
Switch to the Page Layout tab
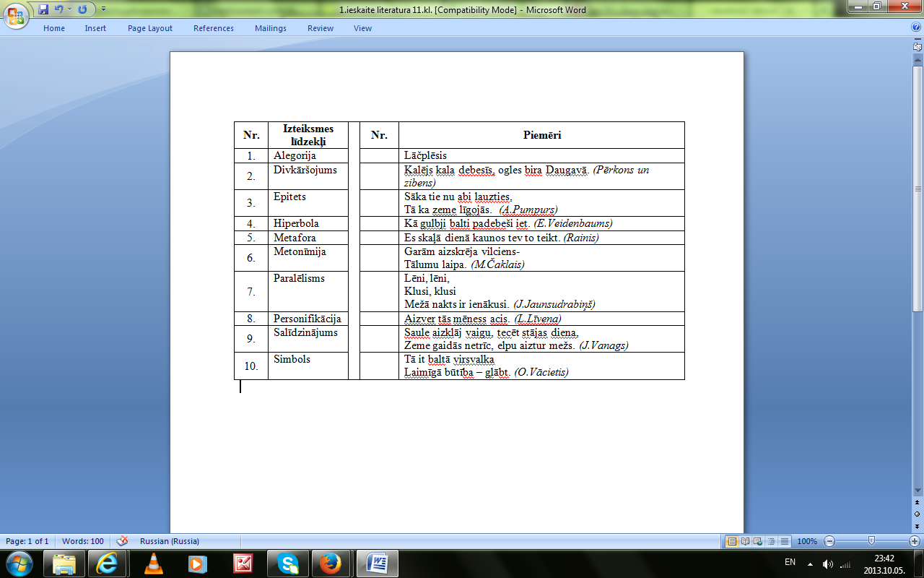point(150,28)
